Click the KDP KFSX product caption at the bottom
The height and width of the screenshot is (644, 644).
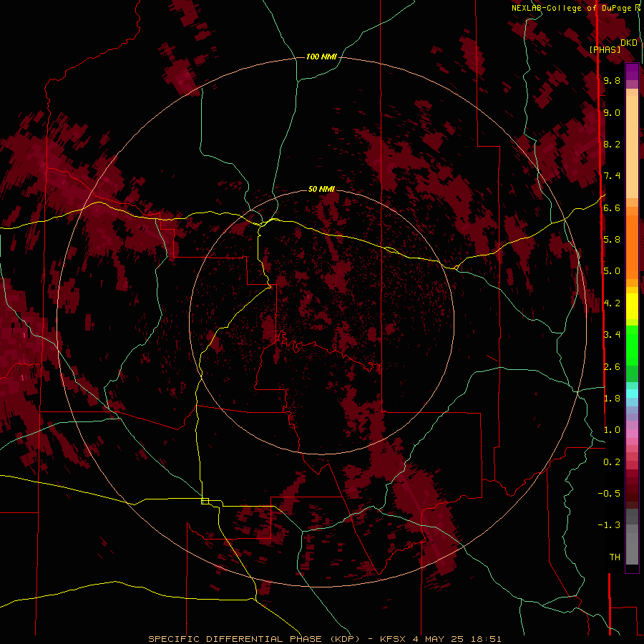[x=324, y=639]
